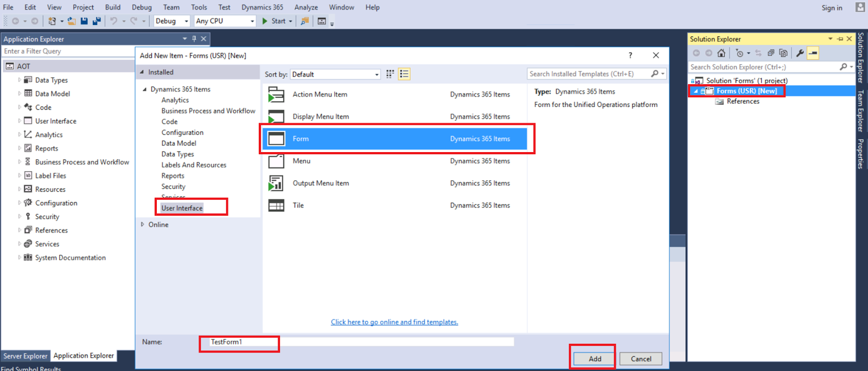Click the account icon beside Sign in
Image resolution: width=868 pixels, height=371 pixels.
[860, 7]
